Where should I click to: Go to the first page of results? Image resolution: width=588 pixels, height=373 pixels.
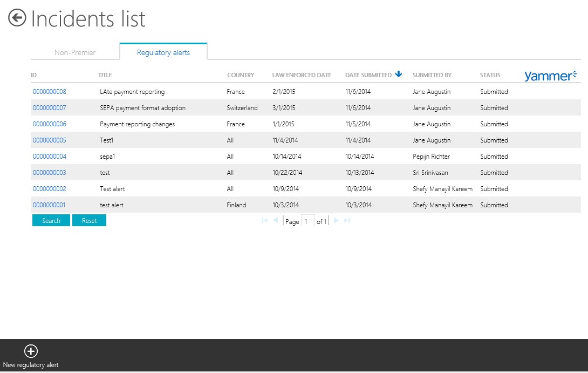[x=264, y=221]
